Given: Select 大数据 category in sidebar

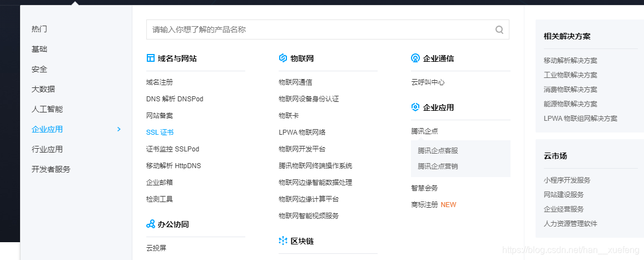Looking at the screenshot, I should tap(43, 89).
